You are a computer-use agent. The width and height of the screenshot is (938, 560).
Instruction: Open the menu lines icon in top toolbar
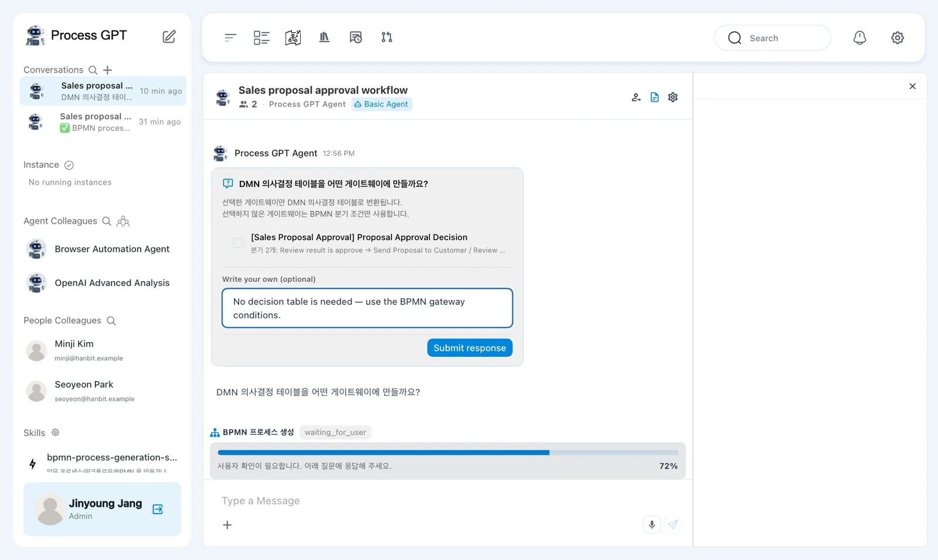tap(230, 37)
